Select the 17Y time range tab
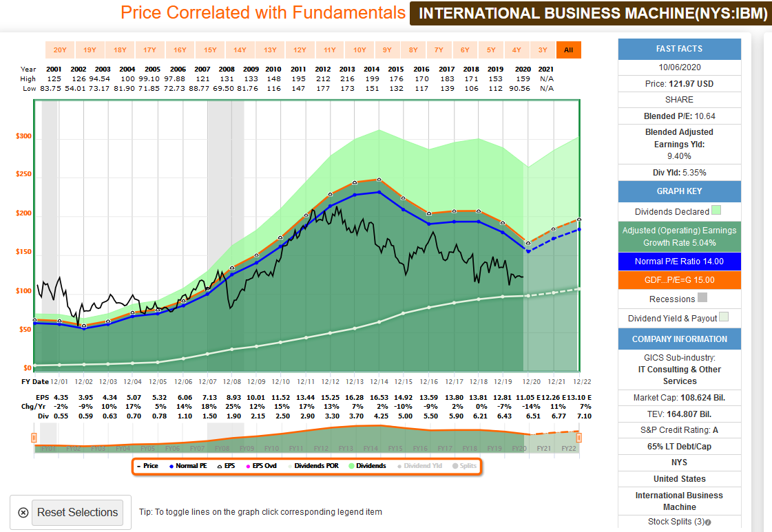 click(x=149, y=50)
